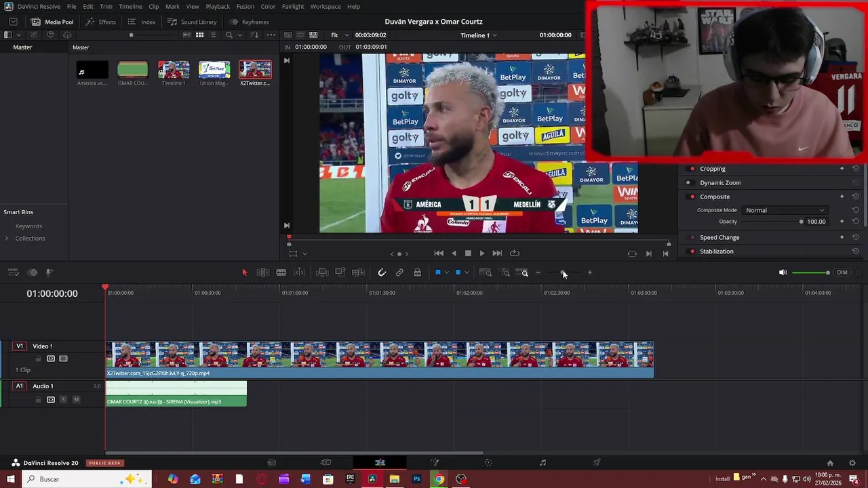Image resolution: width=868 pixels, height=488 pixels.
Task: Open Timeline View Options icon
Action: pyautogui.click(x=13, y=272)
